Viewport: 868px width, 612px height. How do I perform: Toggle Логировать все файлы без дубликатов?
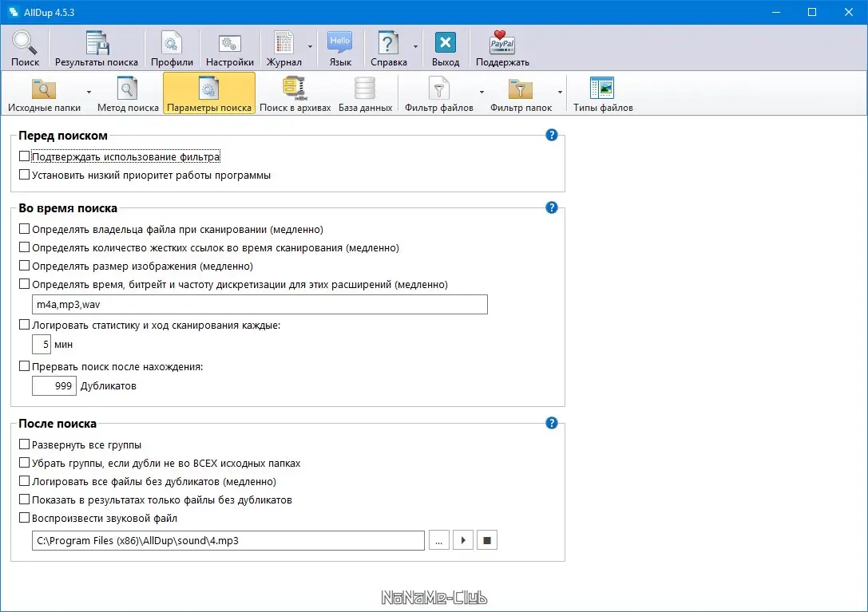(25, 481)
